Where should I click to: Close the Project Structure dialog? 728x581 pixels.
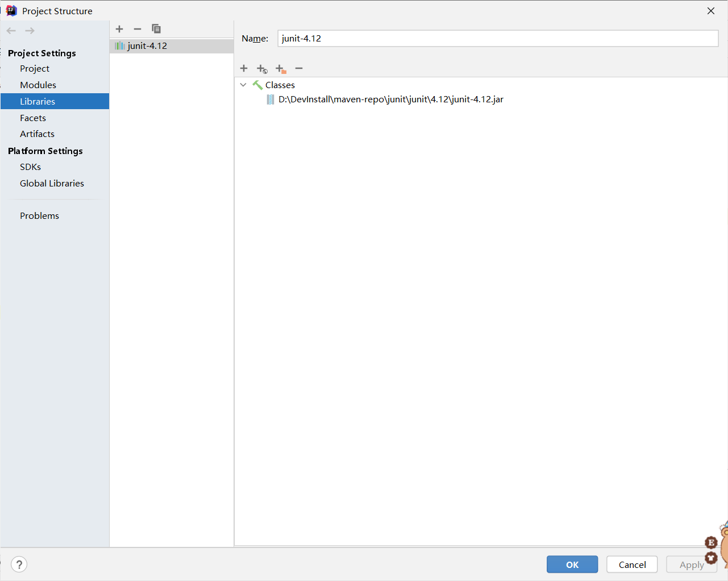pos(711,11)
